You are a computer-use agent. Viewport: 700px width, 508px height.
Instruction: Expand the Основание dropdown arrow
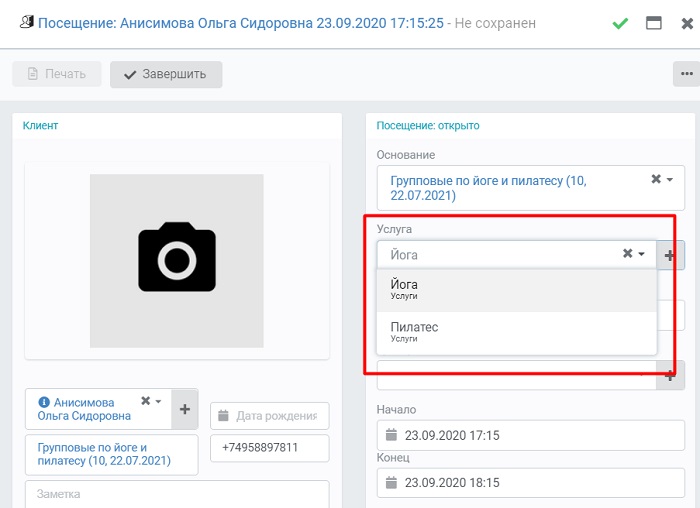[x=670, y=179]
